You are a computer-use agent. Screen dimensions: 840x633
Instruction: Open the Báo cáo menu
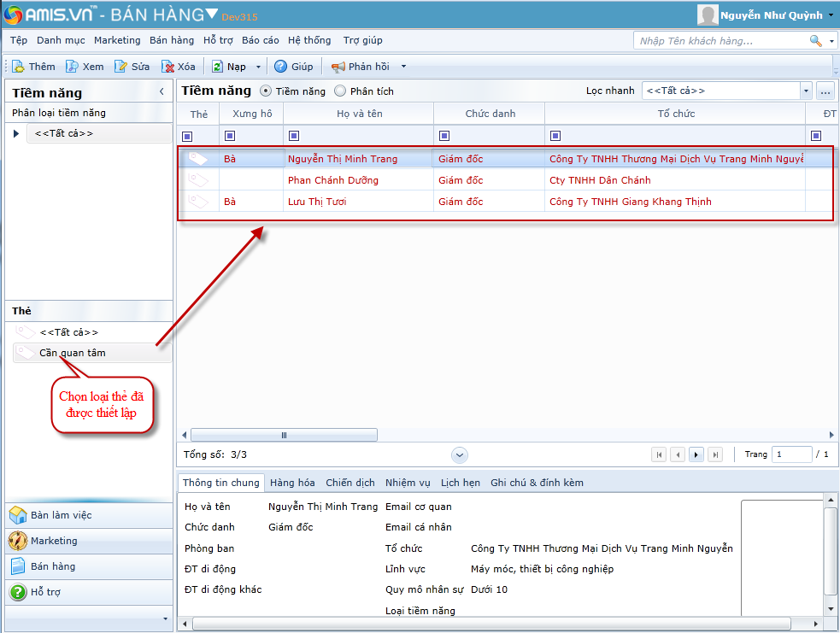[x=260, y=40]
